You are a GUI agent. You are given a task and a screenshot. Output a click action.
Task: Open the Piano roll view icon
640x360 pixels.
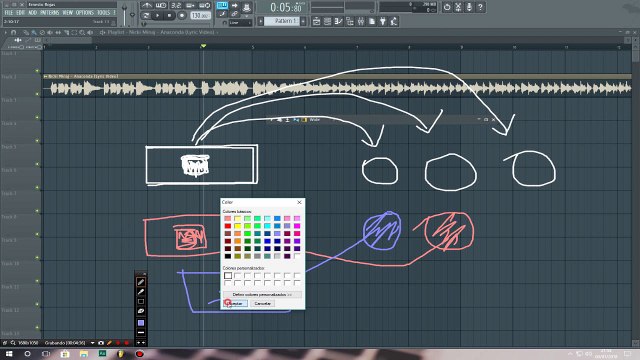point(338,21)
